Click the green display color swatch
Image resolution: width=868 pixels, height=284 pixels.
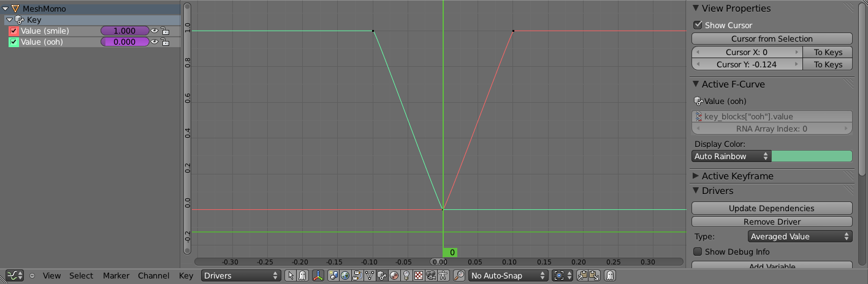pos(812,156)
